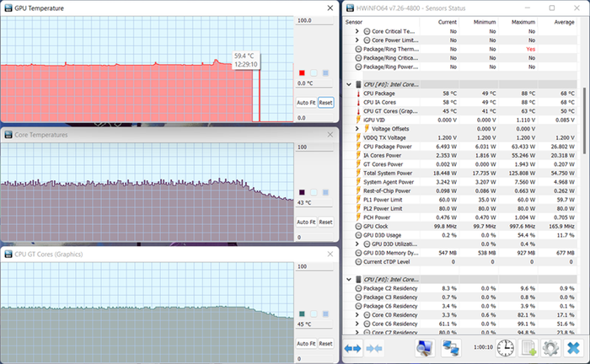Click lightning icon beside Total System Power

pyautogui.click(x=358, y=173)
